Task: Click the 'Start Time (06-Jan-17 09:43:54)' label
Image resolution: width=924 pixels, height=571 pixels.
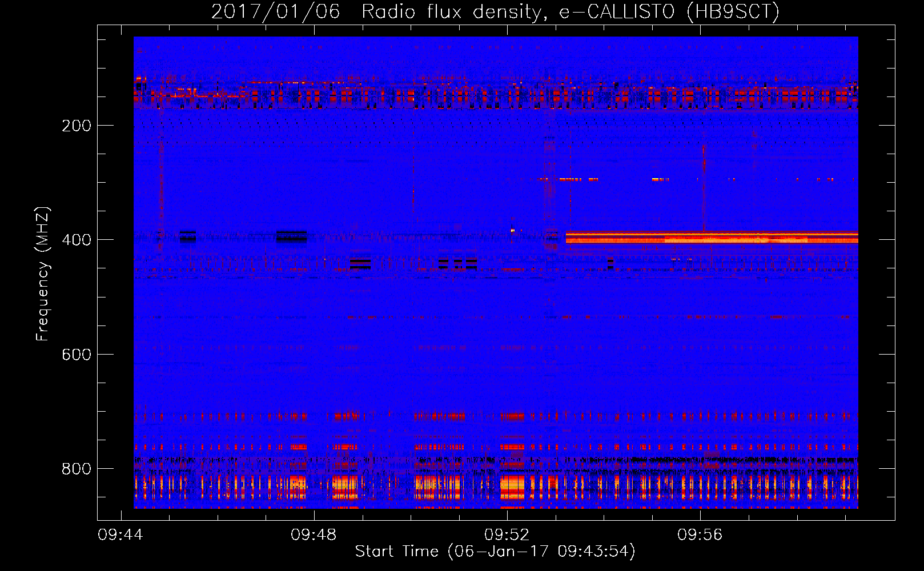Action: pos(495,552)
